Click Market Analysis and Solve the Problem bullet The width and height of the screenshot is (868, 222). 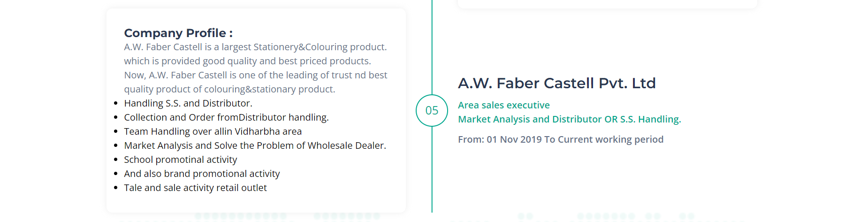click(x=255, y=145)
